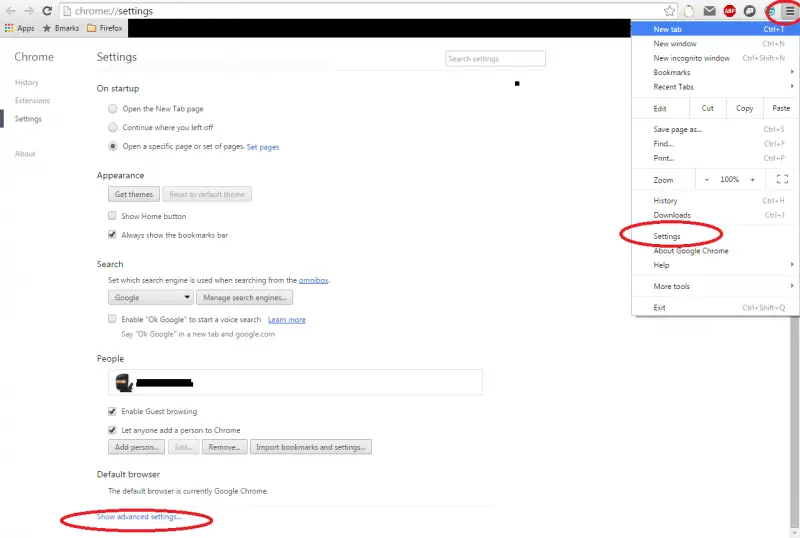Select Continue where you left off
Image resolution: width=800 pixels, height=538 pixels.
click(x=113, y=127)
